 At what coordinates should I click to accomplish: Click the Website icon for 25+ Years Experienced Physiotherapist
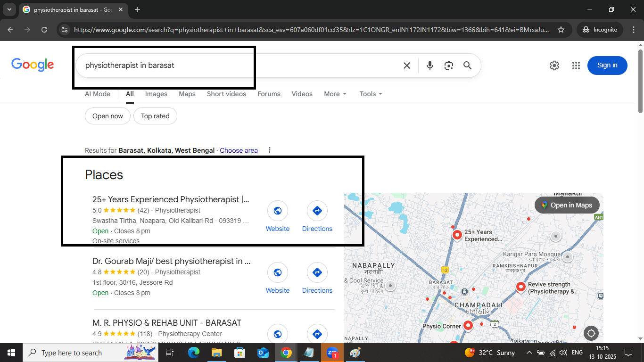(x=278, y=211)
